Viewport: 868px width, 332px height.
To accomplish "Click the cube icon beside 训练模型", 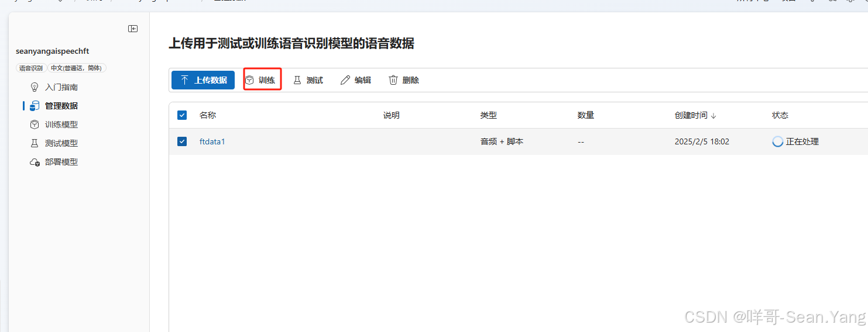I will [x=35, y=124].
